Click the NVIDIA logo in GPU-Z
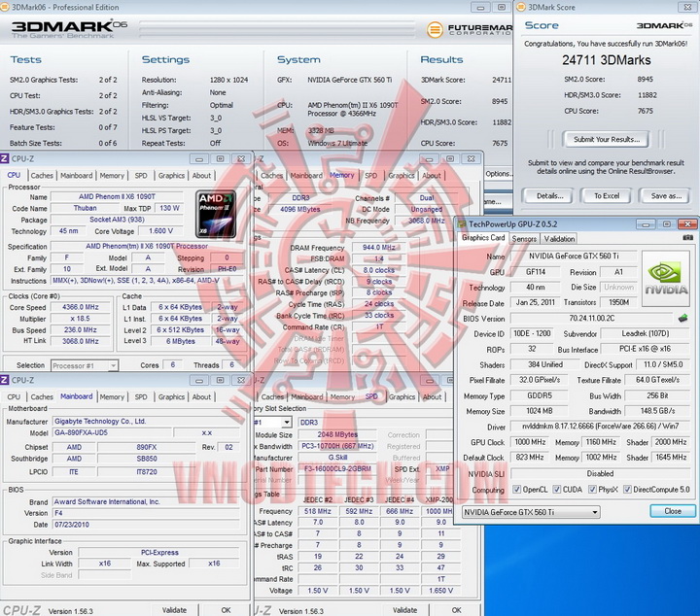700x616 pixels. (x=666, y=278)
